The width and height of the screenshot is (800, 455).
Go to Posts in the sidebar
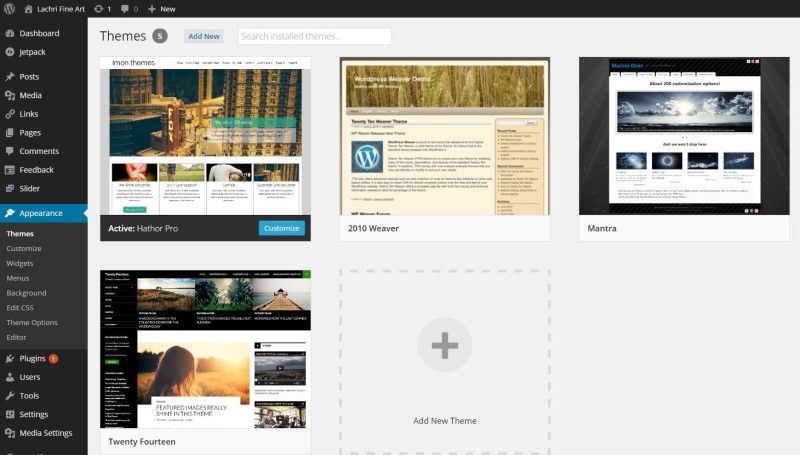click(x=29, y=77)
